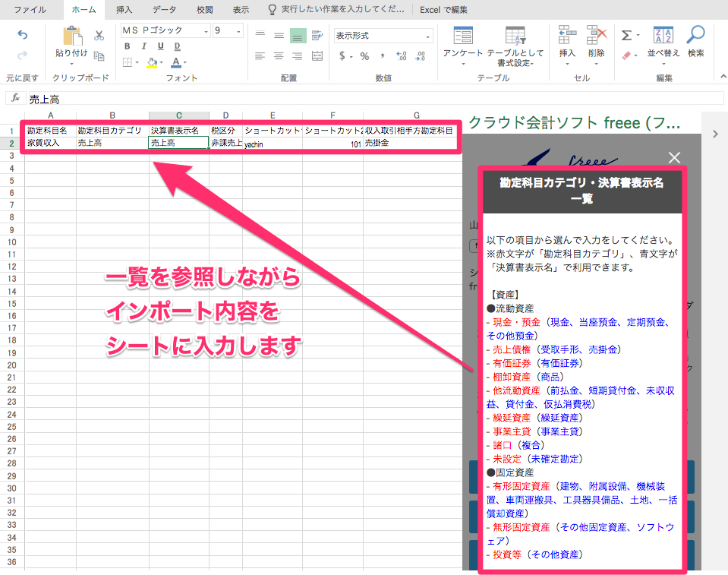Align text left

(x=260, y=56)
